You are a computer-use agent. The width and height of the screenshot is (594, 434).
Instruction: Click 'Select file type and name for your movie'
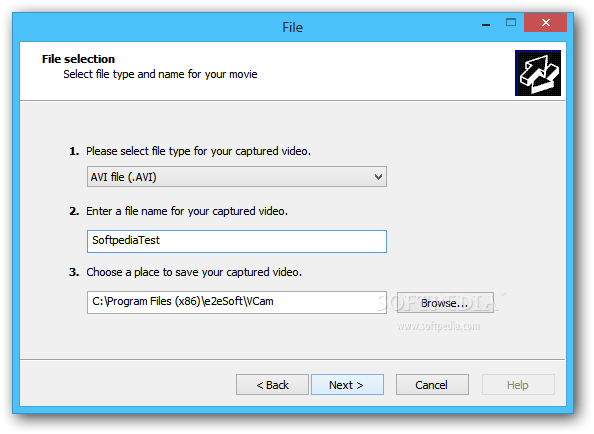[x=160, y=74]
